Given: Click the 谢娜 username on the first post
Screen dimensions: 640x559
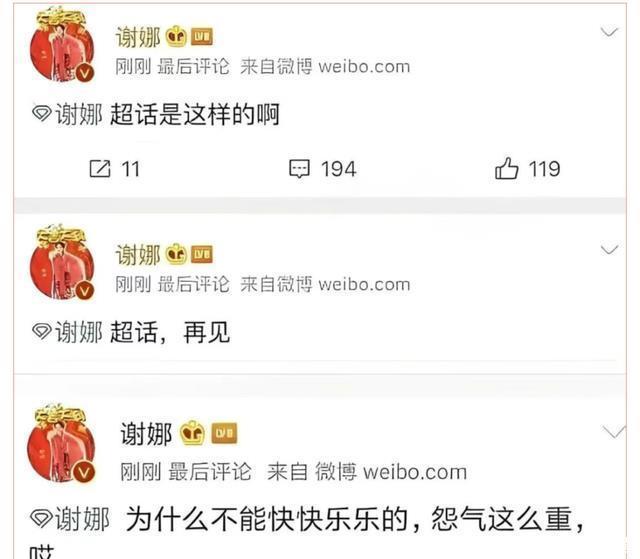Looking at the screenshot, I should pyautogui.click(x=138, y=37).
